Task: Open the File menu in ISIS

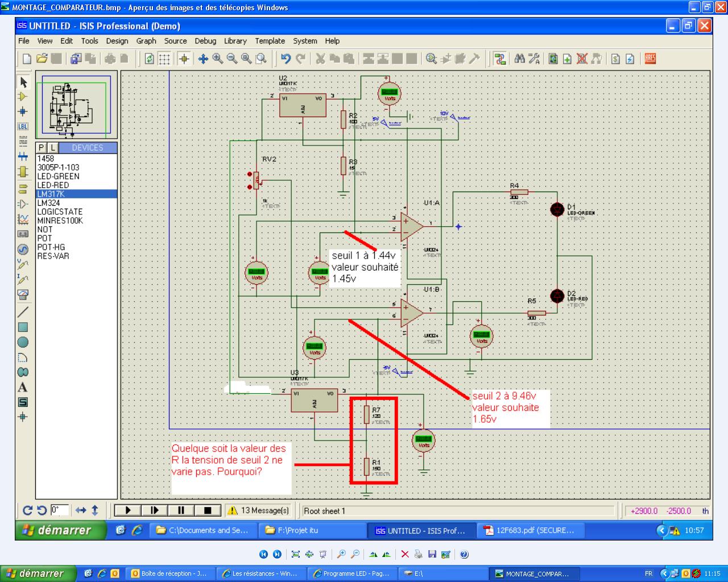Action: pos(24,41)
